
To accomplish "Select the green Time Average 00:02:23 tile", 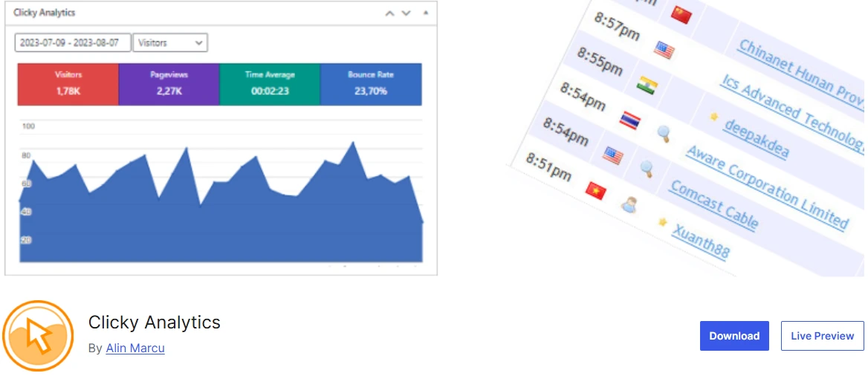I will coord(270,84).
